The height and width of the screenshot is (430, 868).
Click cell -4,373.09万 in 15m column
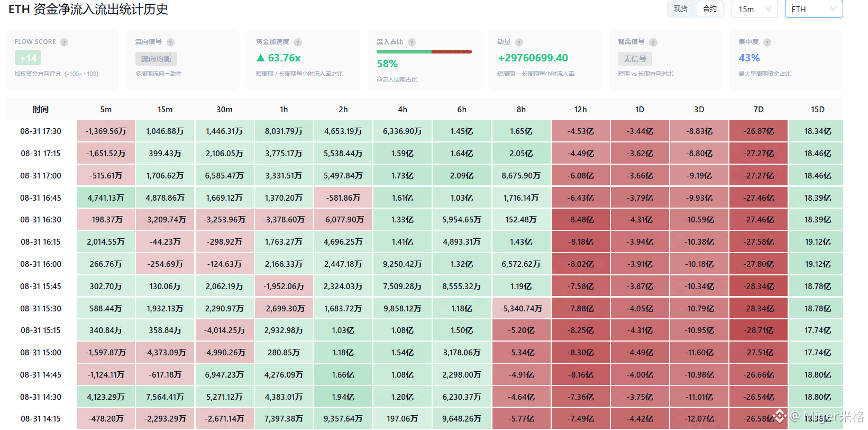[x=165, y=352]
